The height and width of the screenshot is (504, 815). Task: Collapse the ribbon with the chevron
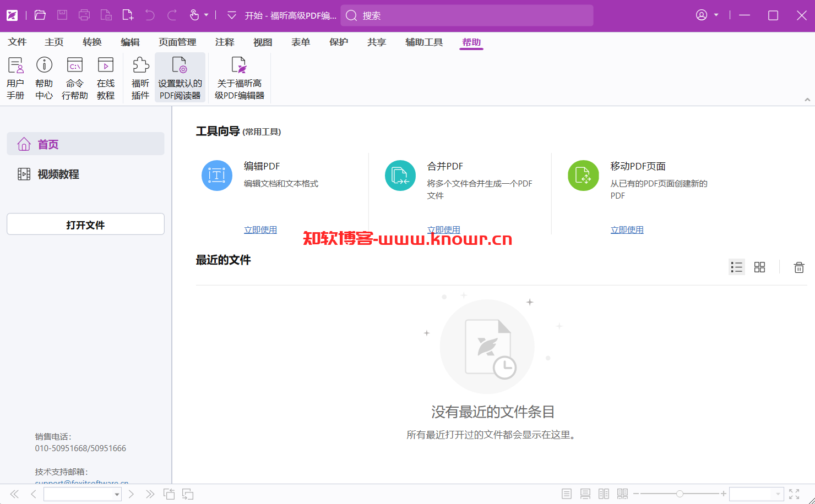coord(807,100)
